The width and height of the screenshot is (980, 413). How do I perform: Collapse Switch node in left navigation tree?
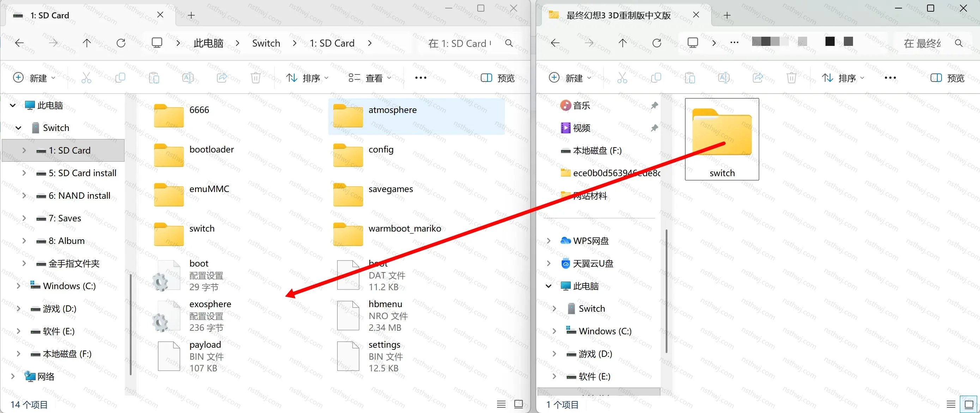pos(18,128)
